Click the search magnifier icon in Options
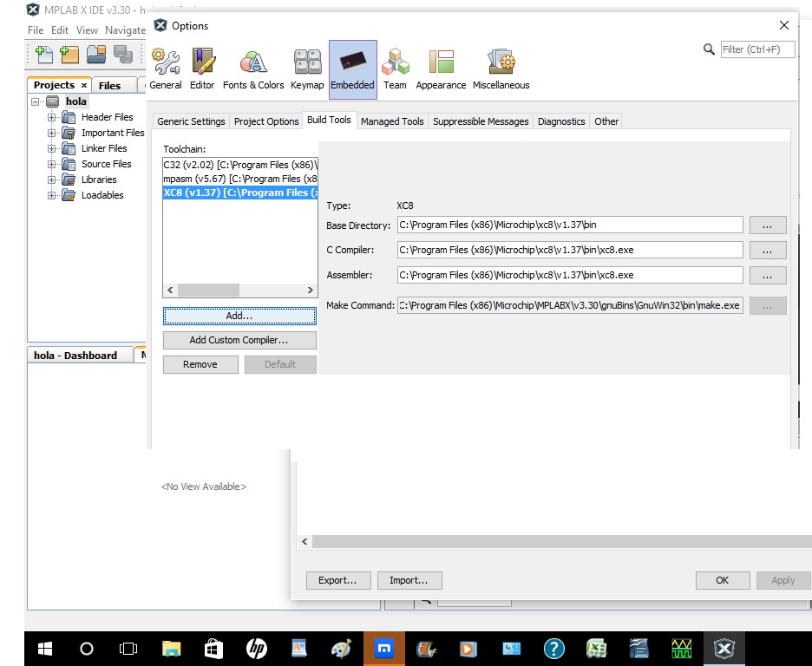This screenshot has height=666, width=812. coord(709,49)
